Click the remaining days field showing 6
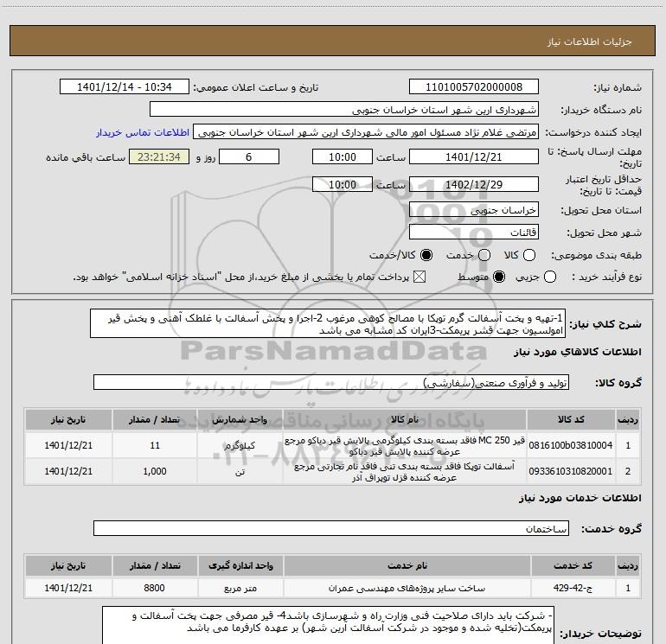Viewport: 666px width, 644px height. tap(249, 156)
